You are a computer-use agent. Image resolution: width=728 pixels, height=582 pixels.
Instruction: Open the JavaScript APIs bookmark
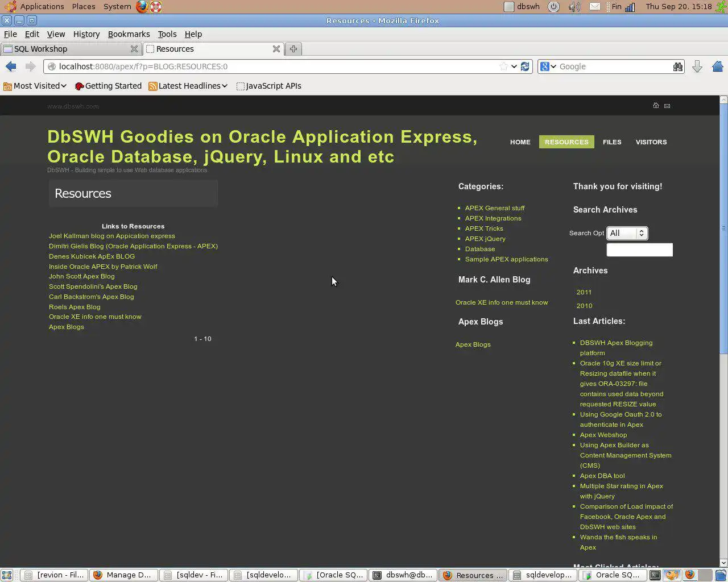[268, 86]
